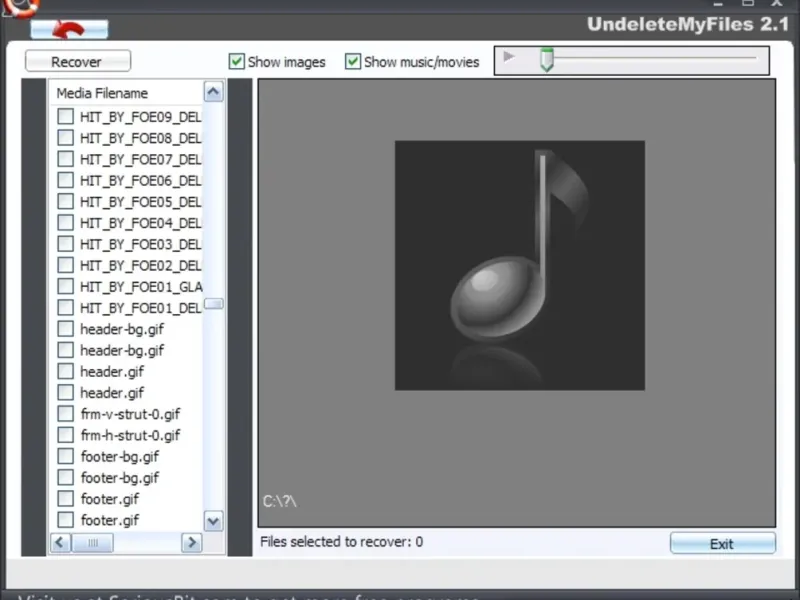Click the green playback position slider
The image size is (800, 600).
pos(547,60)
